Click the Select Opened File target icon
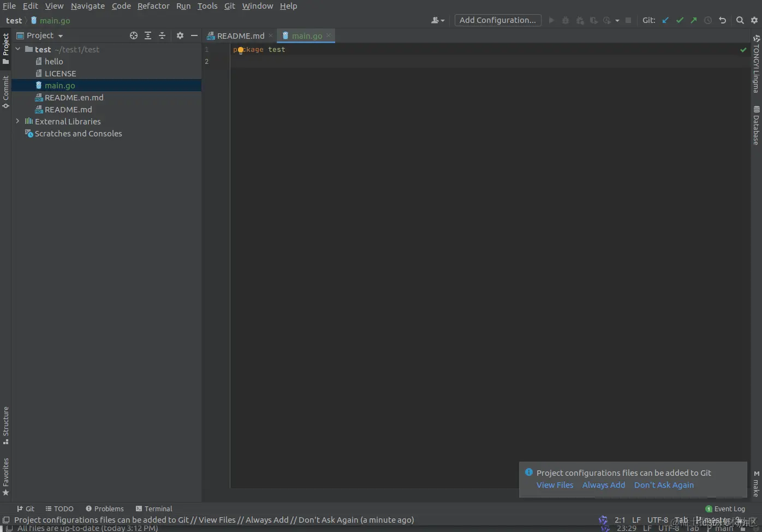Screen dimensions: 762x532 [x=134, y=35]
